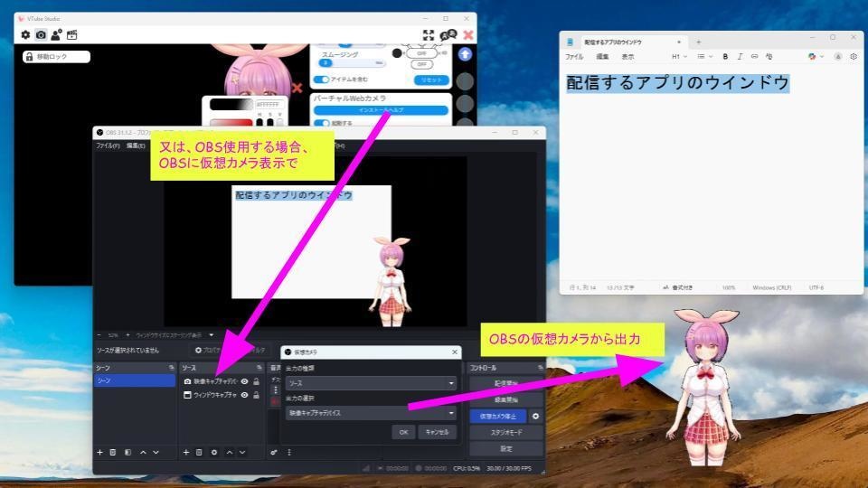This screenshot has height=488, width=868.
Task: Add a new source with plus icon
Action: 186,452
